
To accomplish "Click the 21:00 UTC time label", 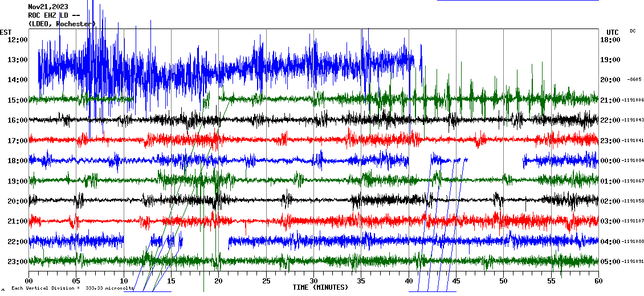I will [x=610, y=100].
